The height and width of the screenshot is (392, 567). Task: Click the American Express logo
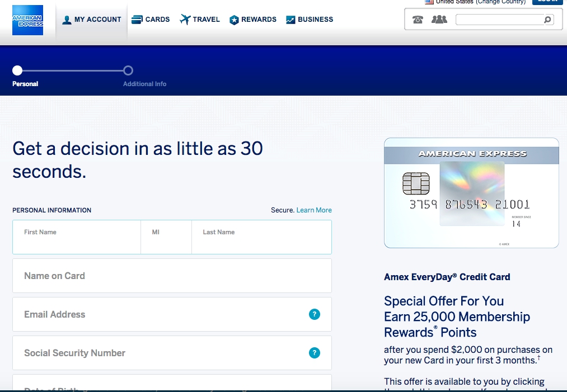coord(27,20)
